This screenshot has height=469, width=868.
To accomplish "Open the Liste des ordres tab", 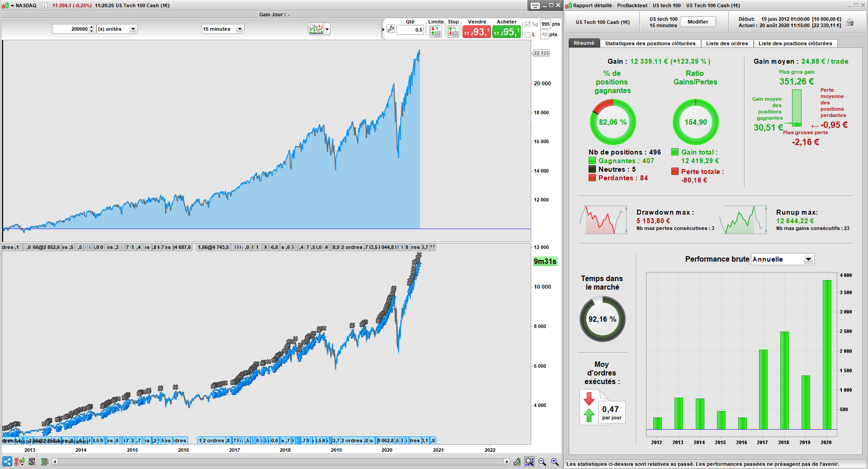I will 727,43.
